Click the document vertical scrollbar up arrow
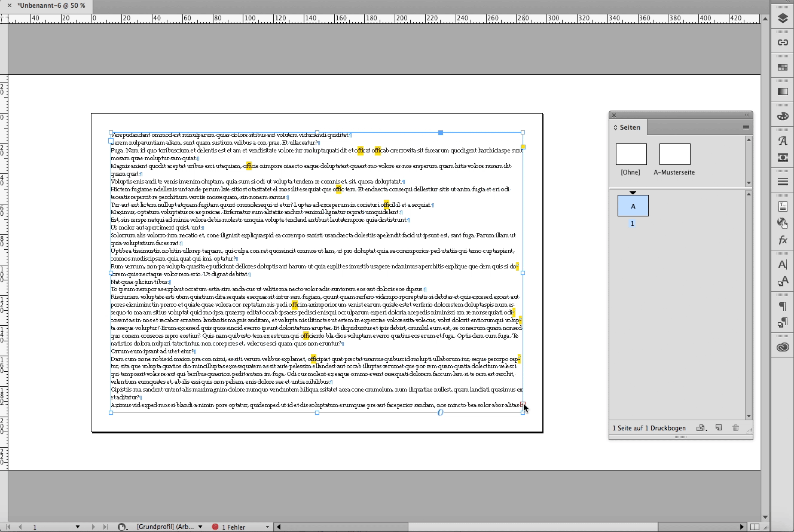Screen dimensions: 794x532 [x=765, y=19]
